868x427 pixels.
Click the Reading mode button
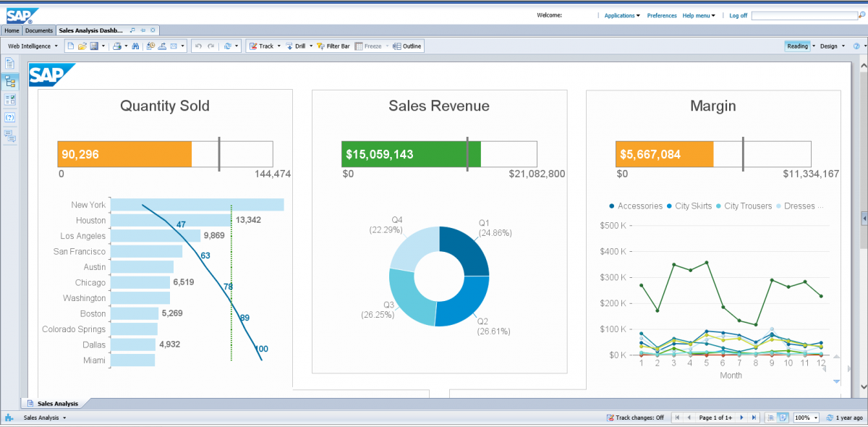point(797,46)
